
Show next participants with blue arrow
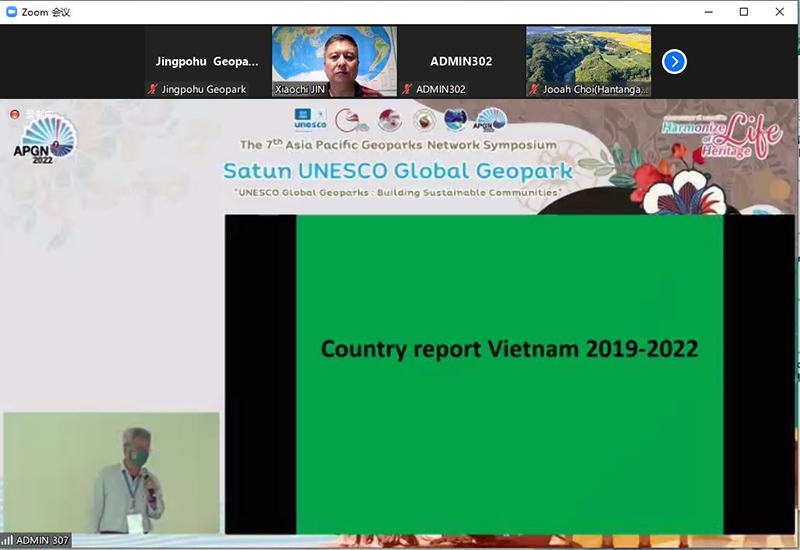(x=674, y=61)
